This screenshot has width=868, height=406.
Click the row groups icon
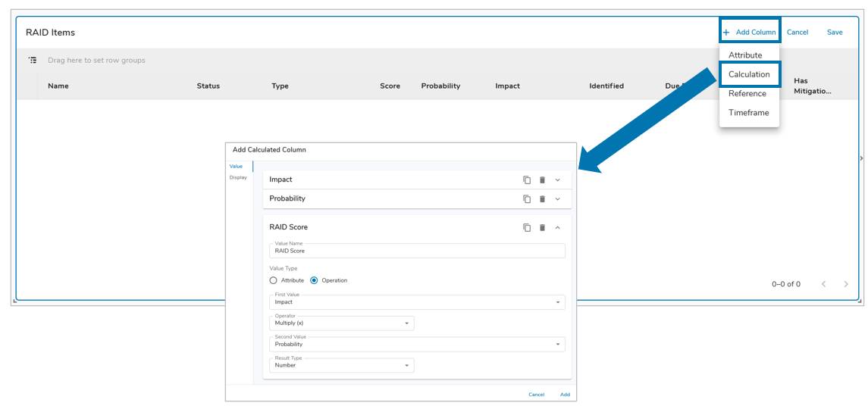tap(33, 60)
